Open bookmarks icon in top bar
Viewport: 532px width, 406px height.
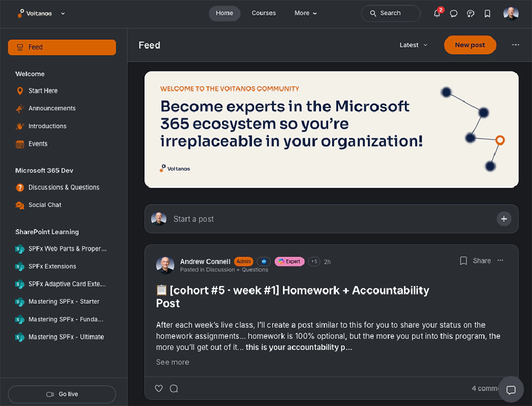[x=487, y=14]
